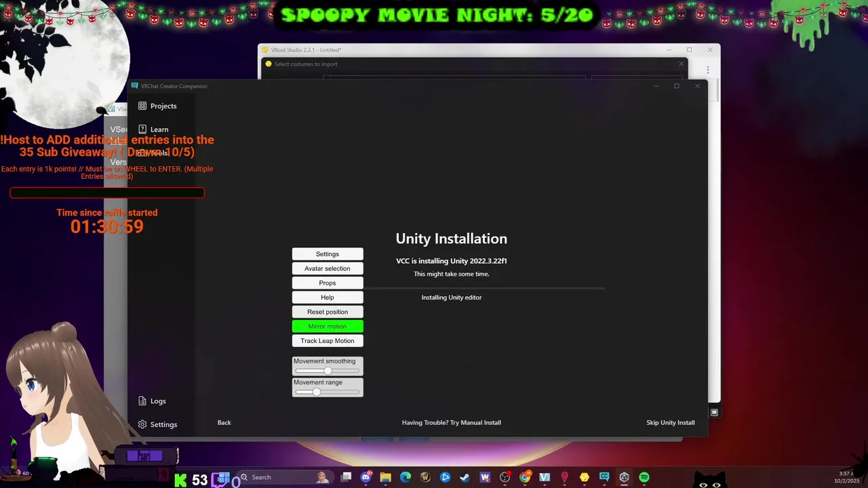Image resolution: width=868 pixels, height=488 pixels.
Task: Click the Logs document icon
Action: tap(142, 401)
